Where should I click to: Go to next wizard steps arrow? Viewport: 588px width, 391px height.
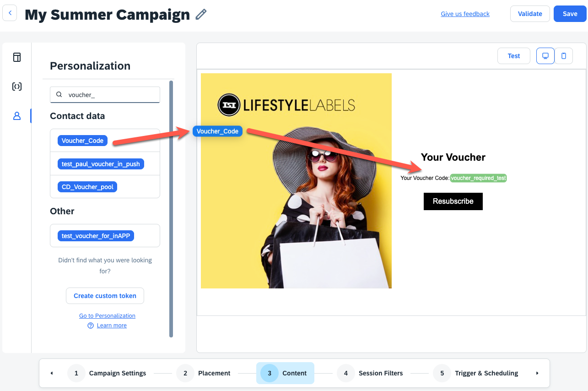pyautogui.click(x=537, y=373)
